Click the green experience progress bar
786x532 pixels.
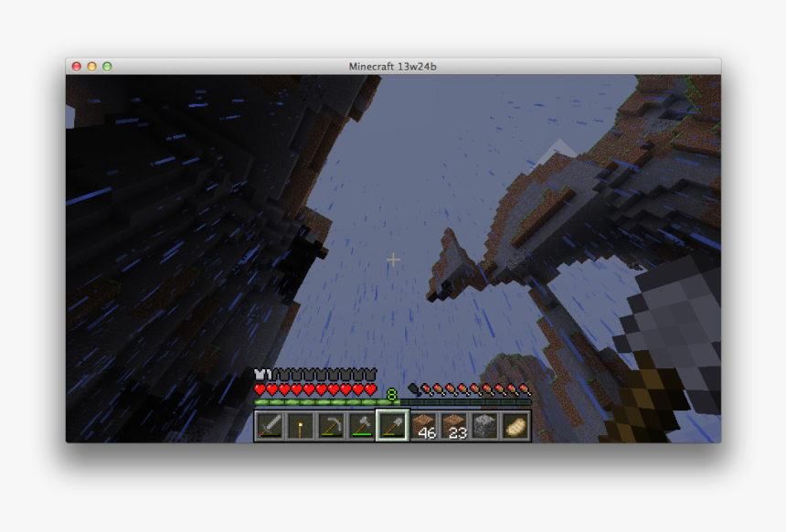pos(392,402)
